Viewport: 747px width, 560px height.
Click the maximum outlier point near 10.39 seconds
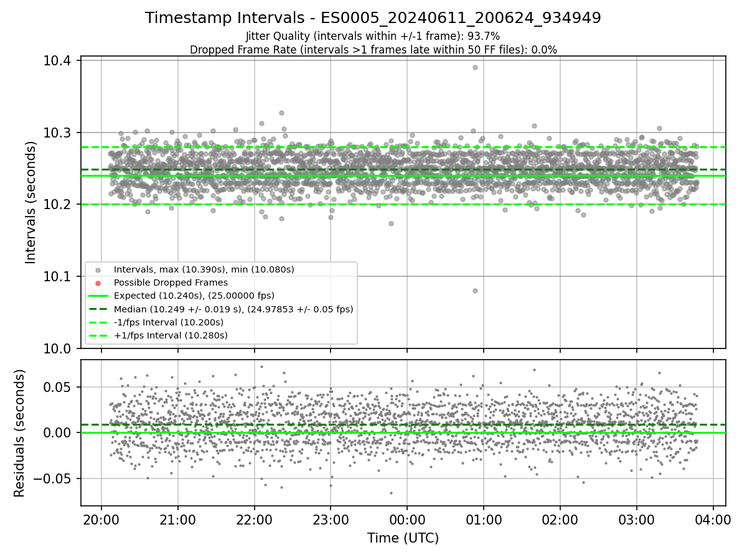pyautogui.click(x=475, y=67)
